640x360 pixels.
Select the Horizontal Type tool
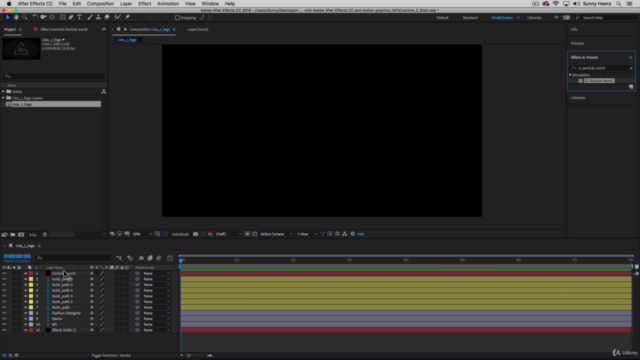click(80, 18)
